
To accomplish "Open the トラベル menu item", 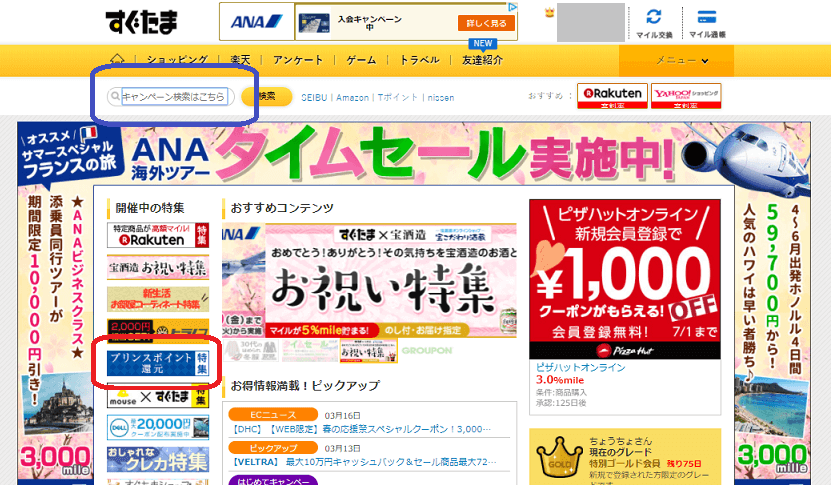I will point(419,60).
